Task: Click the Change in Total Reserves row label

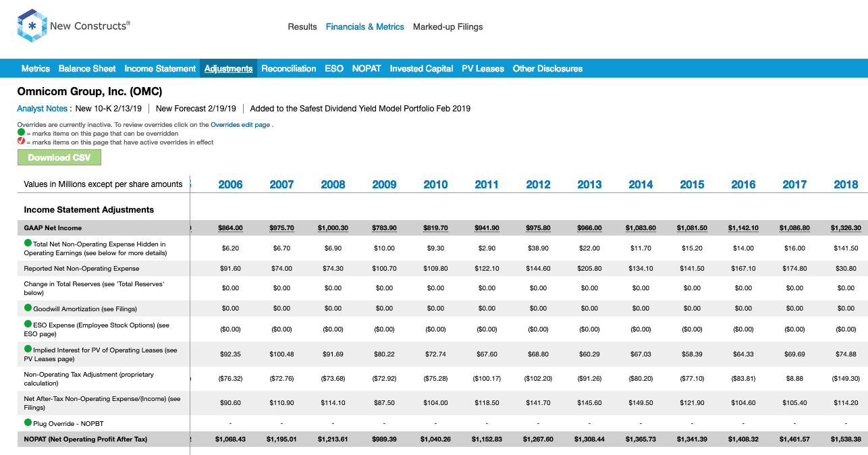Action: 94,288
